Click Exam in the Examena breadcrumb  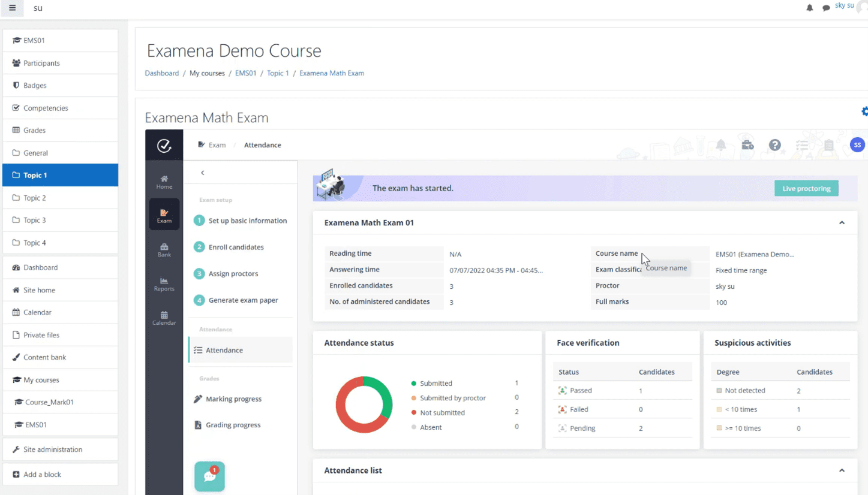212,145
